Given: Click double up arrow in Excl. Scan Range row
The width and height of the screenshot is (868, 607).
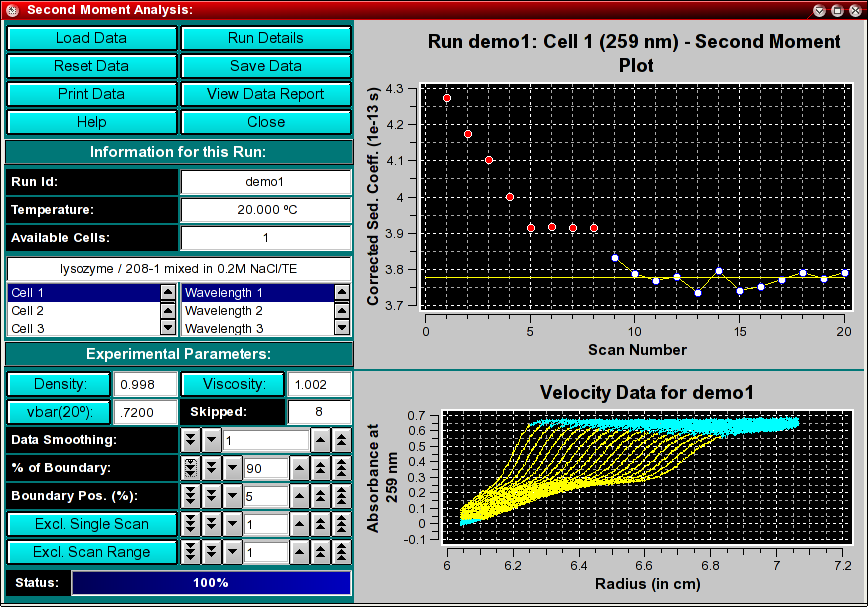Looking at the screenshot, I should [321, 552].
